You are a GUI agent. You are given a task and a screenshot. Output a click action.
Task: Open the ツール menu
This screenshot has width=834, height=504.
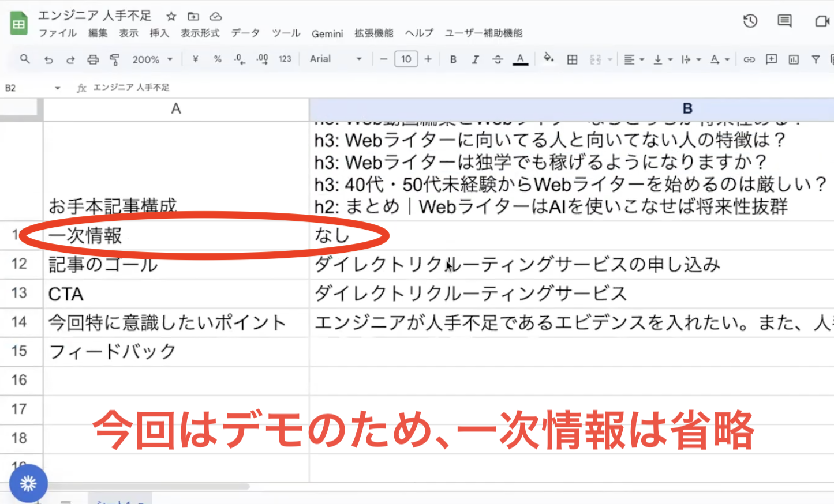(286, 33)
